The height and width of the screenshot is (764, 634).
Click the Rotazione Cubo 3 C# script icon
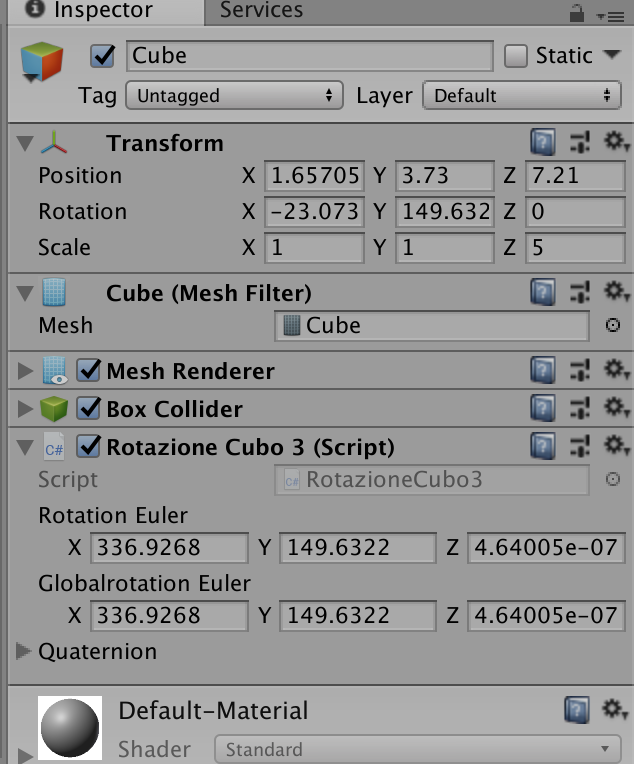(x=54, y=447)
